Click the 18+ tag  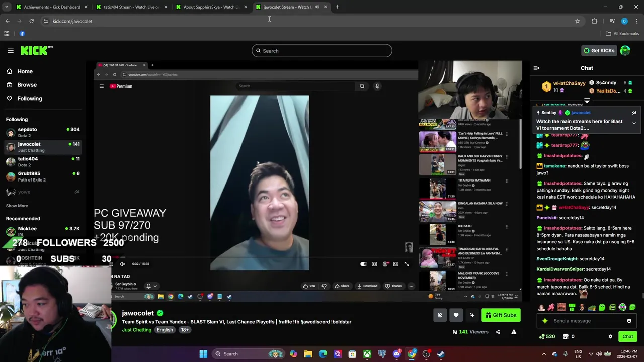tap(185, 330)
